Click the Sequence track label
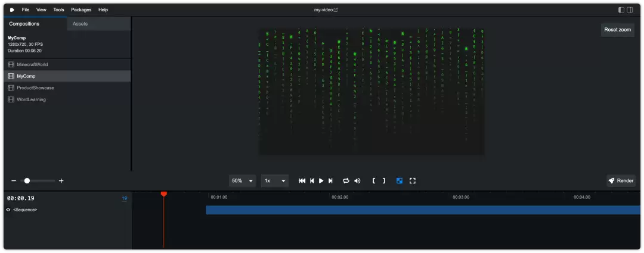This screenshot has width=644, height=253. [x=25, y=210]
